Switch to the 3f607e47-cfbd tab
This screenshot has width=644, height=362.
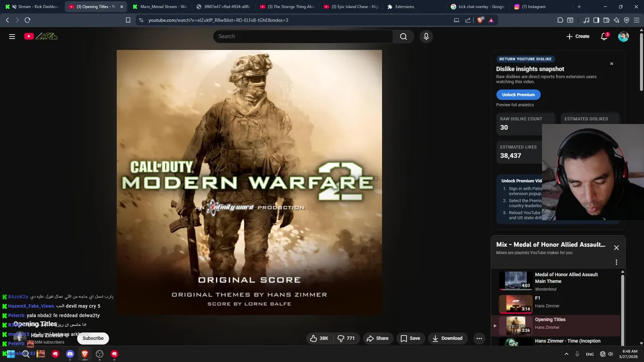(x=223, y=7)
